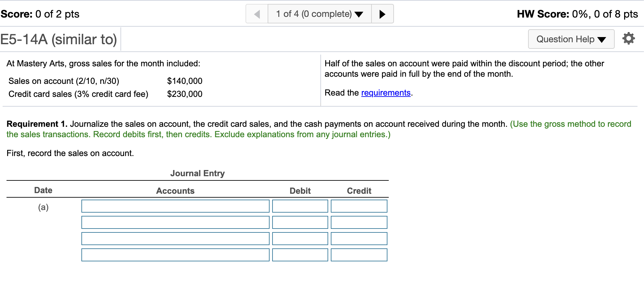Viewport: 644px width, 302px height.
Task: Click 'Requirement 1.' bold label
Action: (37, 124)
